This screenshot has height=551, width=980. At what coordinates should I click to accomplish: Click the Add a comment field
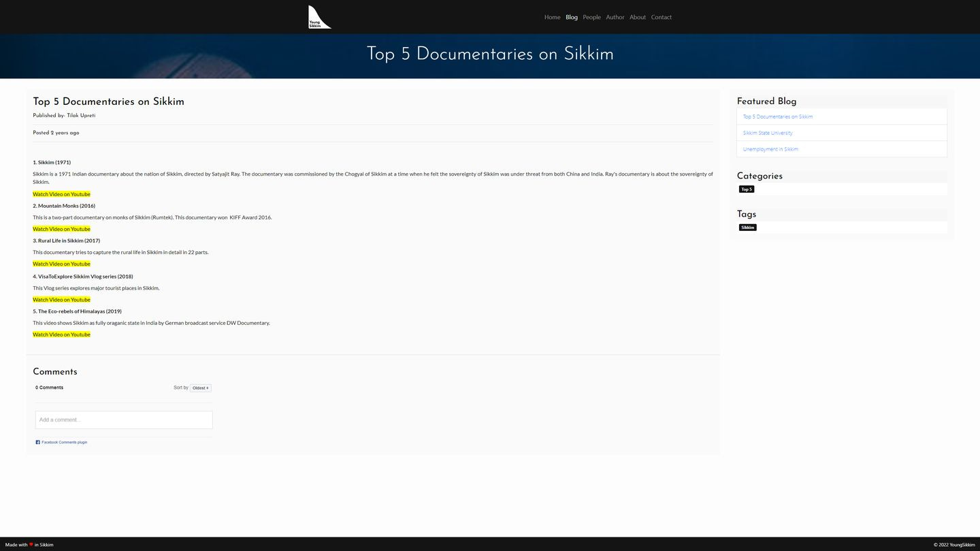tap(124, 420)
